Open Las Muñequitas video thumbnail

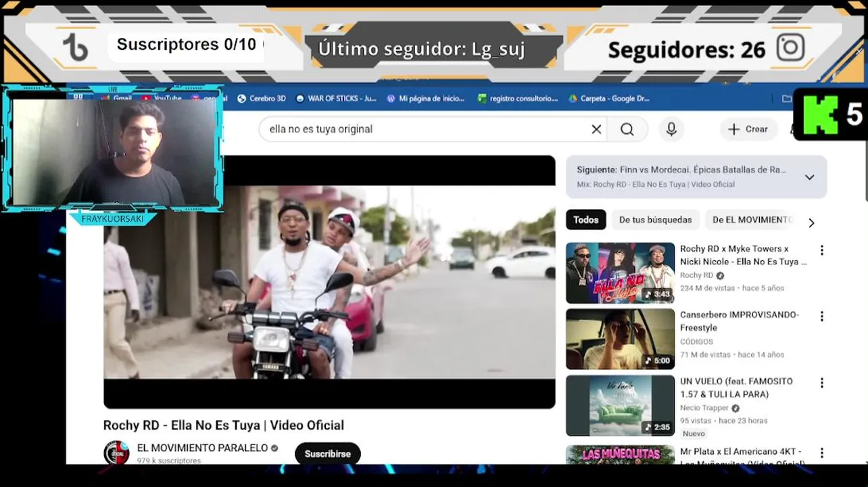coord(620,454)
